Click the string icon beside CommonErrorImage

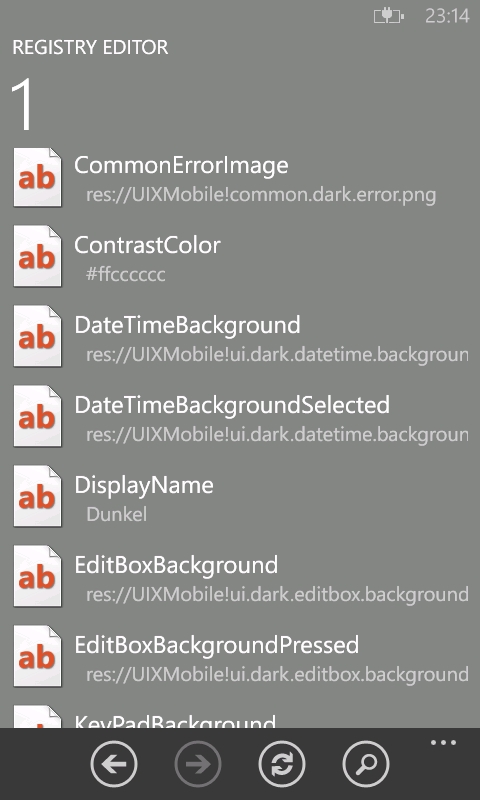tap(37, 177)
